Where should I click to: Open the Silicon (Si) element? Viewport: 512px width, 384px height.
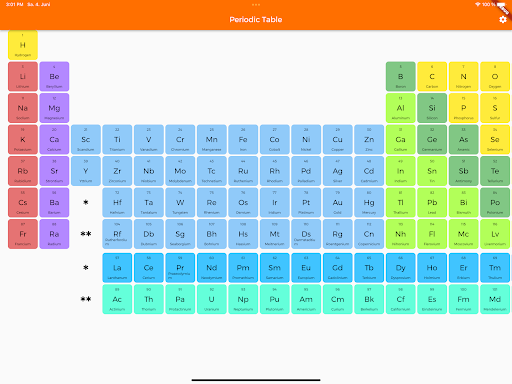pos(432,108)
